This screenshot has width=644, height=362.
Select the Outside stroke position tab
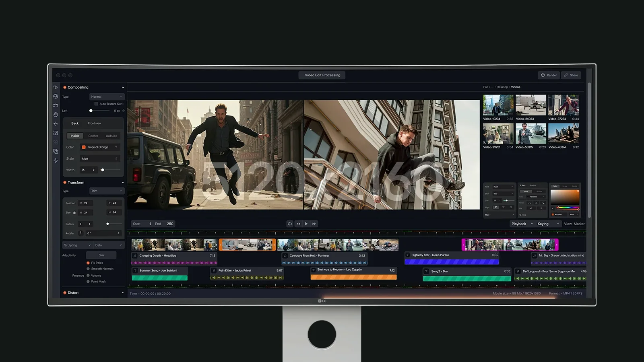111,136
